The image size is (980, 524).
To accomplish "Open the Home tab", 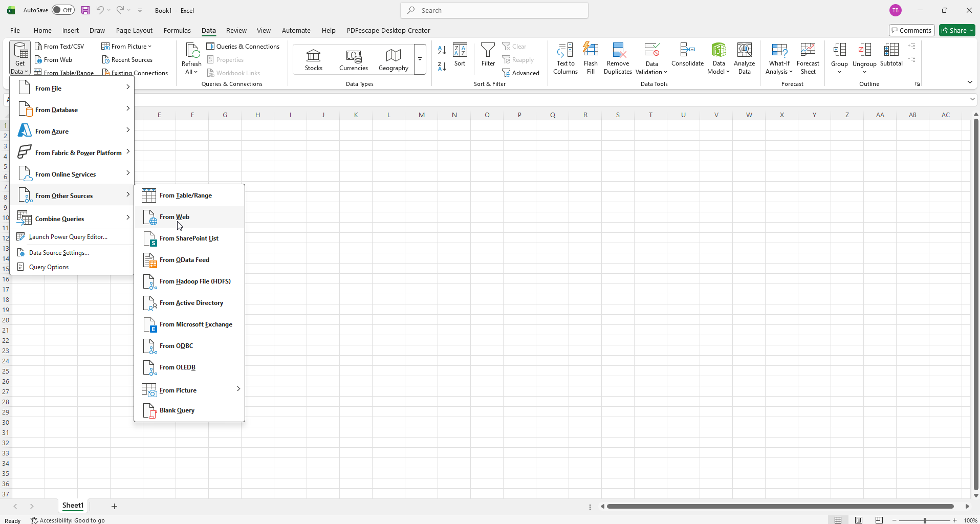I will 42,30.
